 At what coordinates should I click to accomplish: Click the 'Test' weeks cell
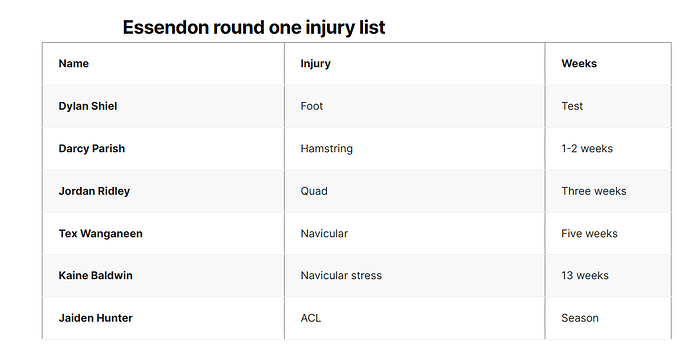coord(608,106)
